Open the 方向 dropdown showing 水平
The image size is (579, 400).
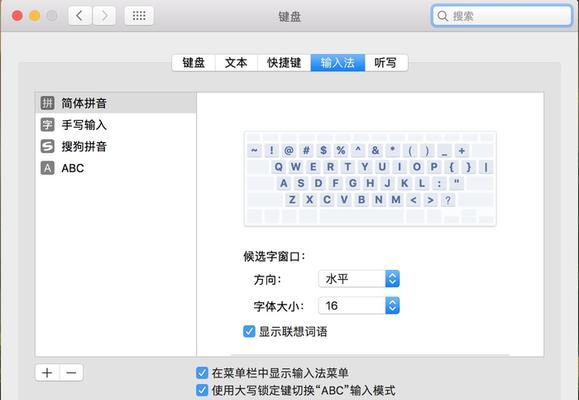click(359, 279)
